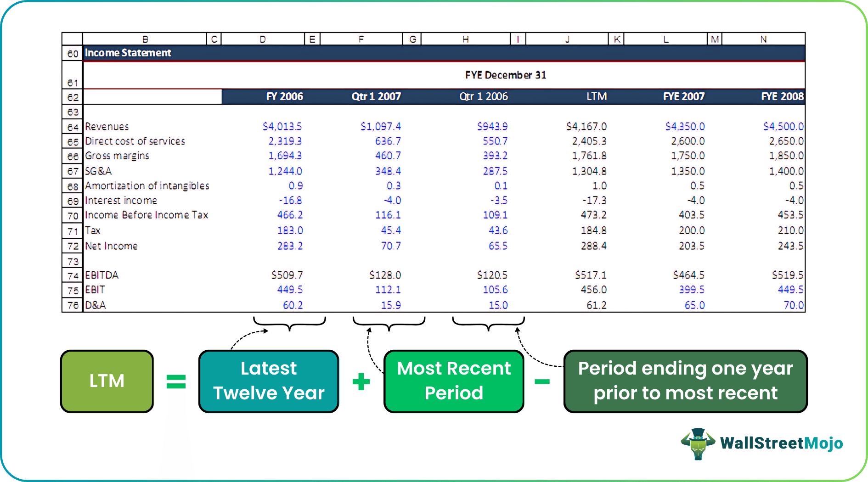Click the Most Recent Period green box
This screenshot has height=482, width=868.
point(453,381)
